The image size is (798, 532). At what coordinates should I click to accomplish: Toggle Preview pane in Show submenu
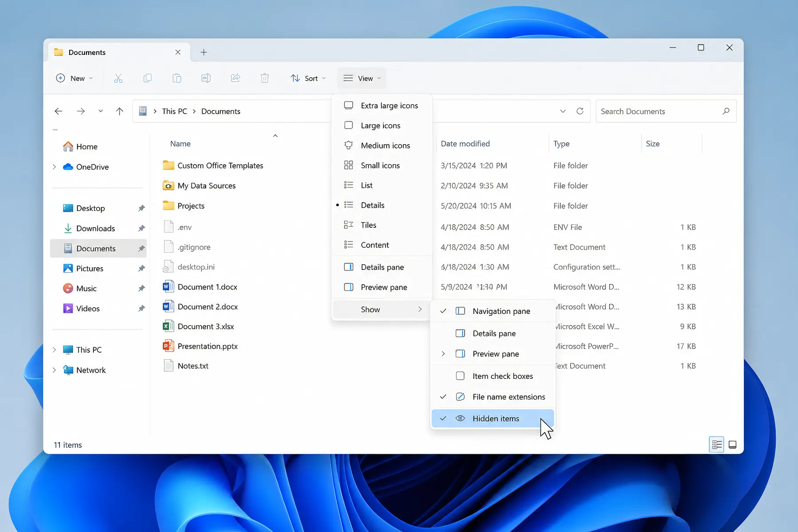493,354
